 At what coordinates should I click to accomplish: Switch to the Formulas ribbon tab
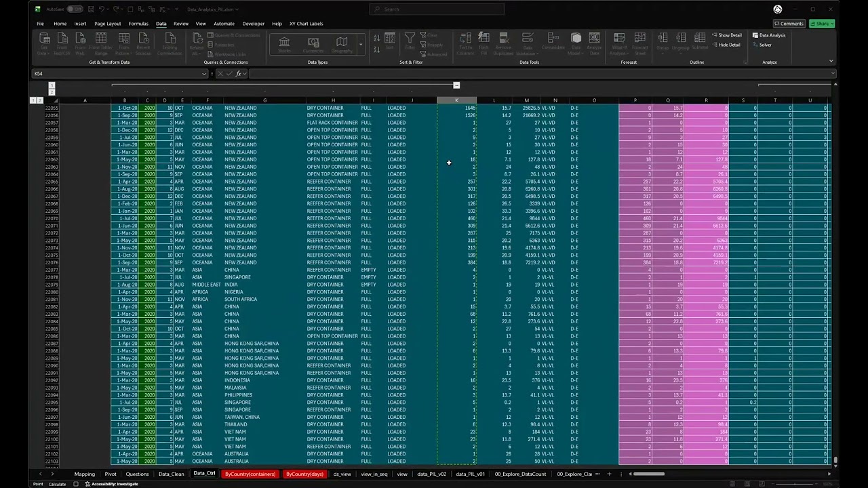138,24
